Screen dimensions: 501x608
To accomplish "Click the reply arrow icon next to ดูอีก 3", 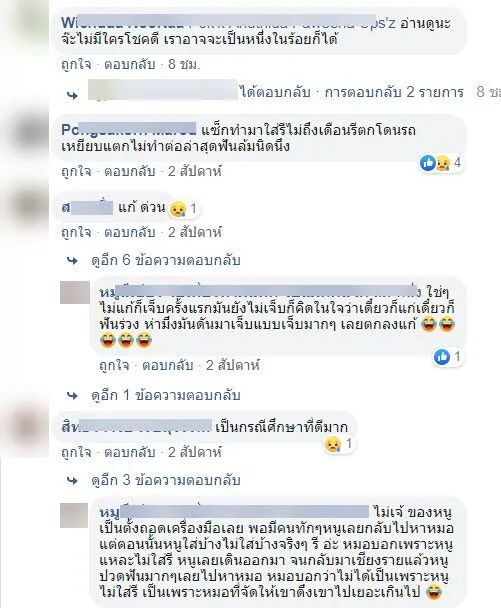I will [x=73, y=481].
